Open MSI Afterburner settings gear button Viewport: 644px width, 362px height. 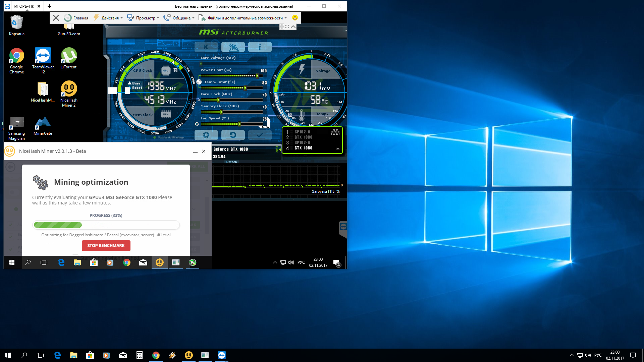click(x=206, y=135)
